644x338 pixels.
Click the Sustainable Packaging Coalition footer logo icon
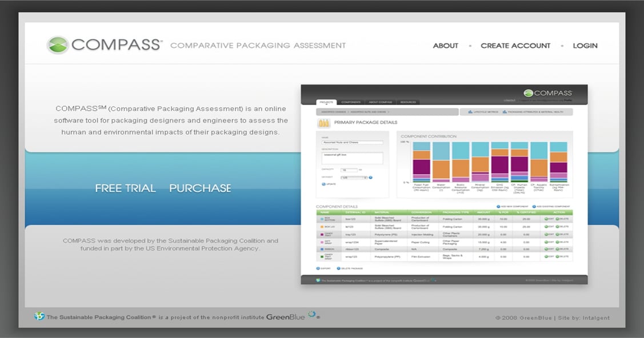point(39,316)
